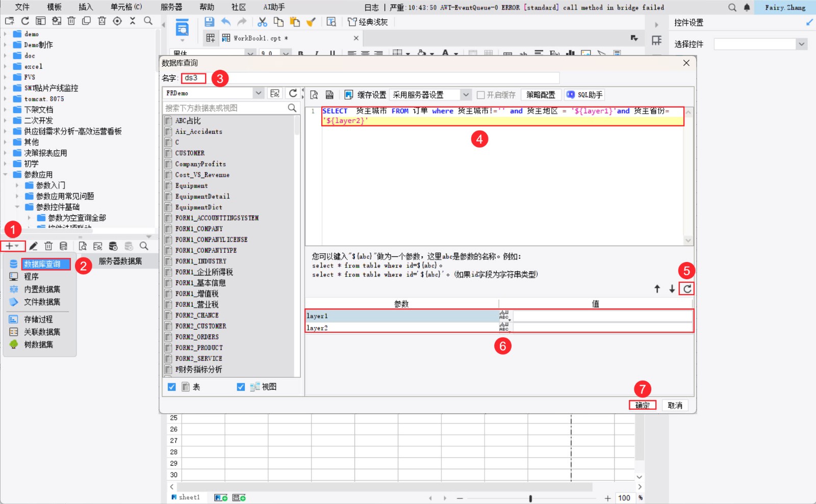The height and width of the screenshot is (504, 816).
Task: Select the FORM2_ORDERS table
Action: tap(197, 337)
